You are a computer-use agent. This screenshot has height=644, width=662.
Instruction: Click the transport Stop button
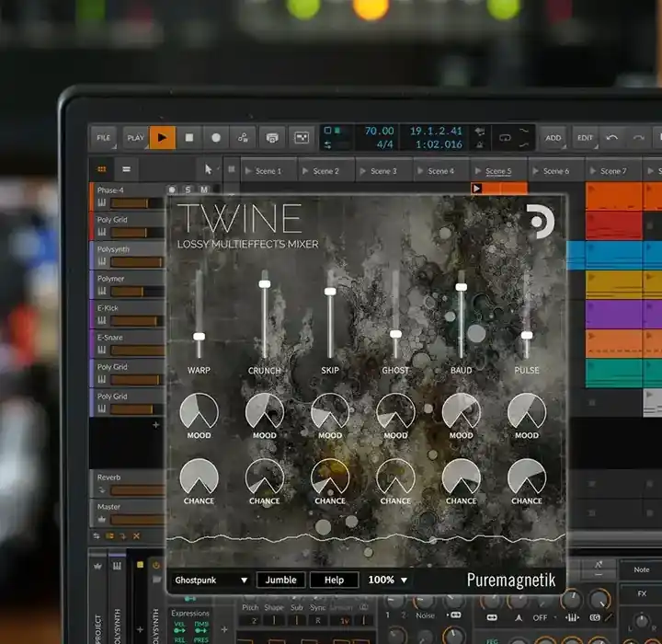(x=189, y=137)
